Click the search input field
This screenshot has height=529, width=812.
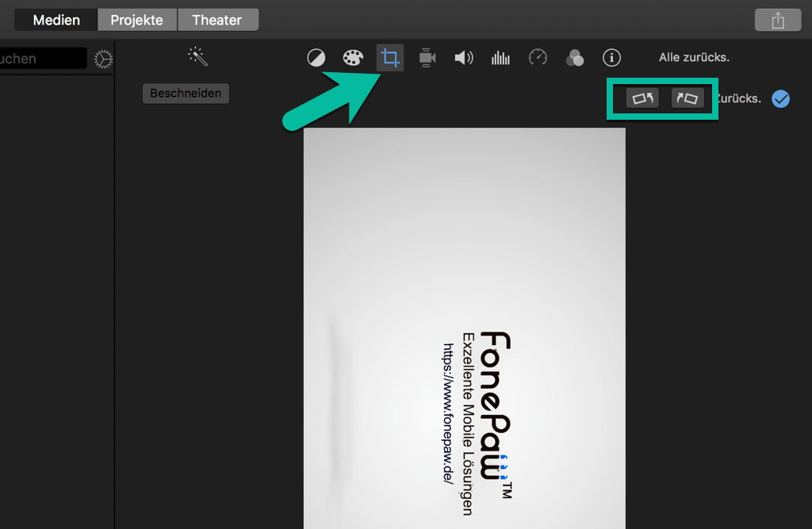43,58
